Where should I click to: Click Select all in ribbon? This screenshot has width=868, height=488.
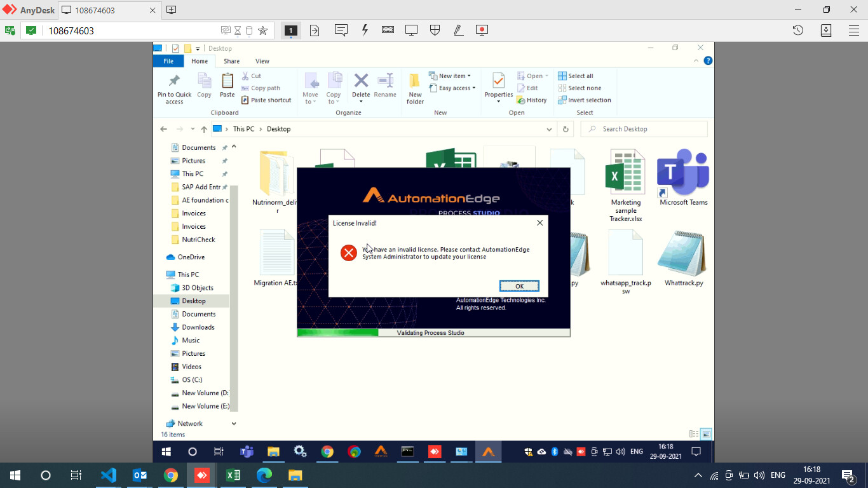(x=576, y=76)
